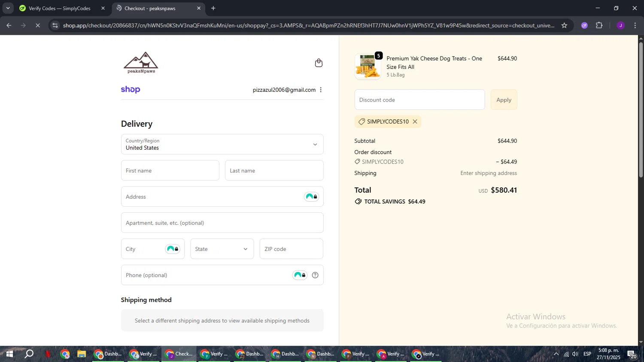Click the Apartment, suite, etc. field
Viewport: 644px width, 362px height.
(x=222, y=223)
